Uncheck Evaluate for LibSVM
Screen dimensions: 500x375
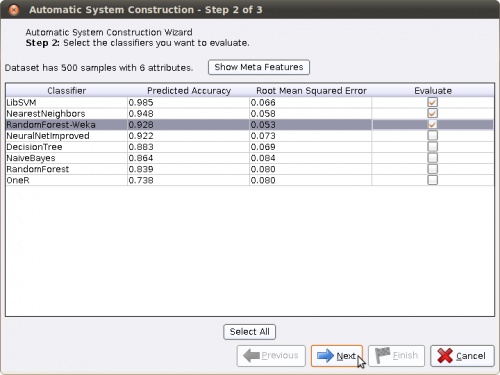click(x=432, y=102)
